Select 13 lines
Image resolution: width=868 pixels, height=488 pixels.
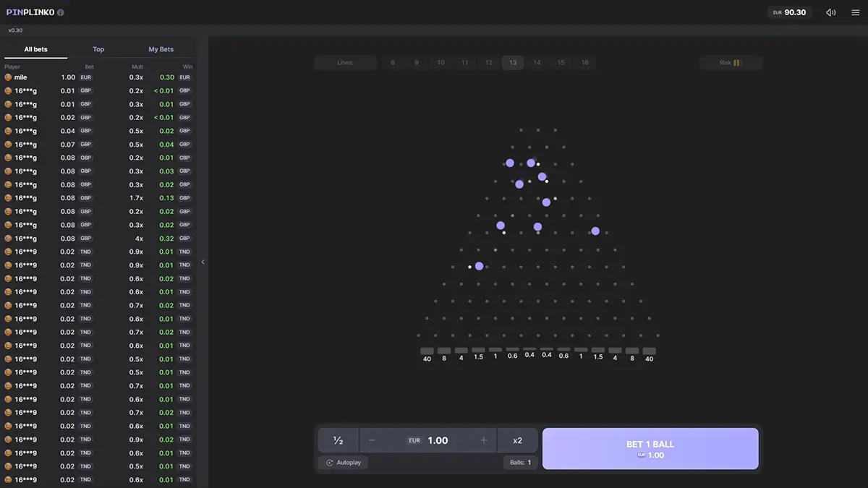point(513,63)
